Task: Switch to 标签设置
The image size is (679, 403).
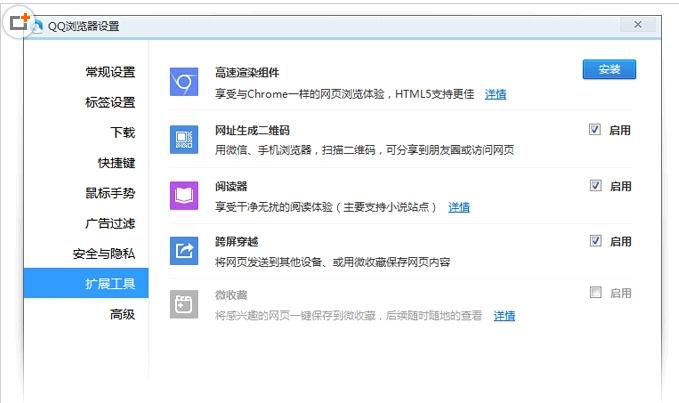Action: tap(110, 102)
